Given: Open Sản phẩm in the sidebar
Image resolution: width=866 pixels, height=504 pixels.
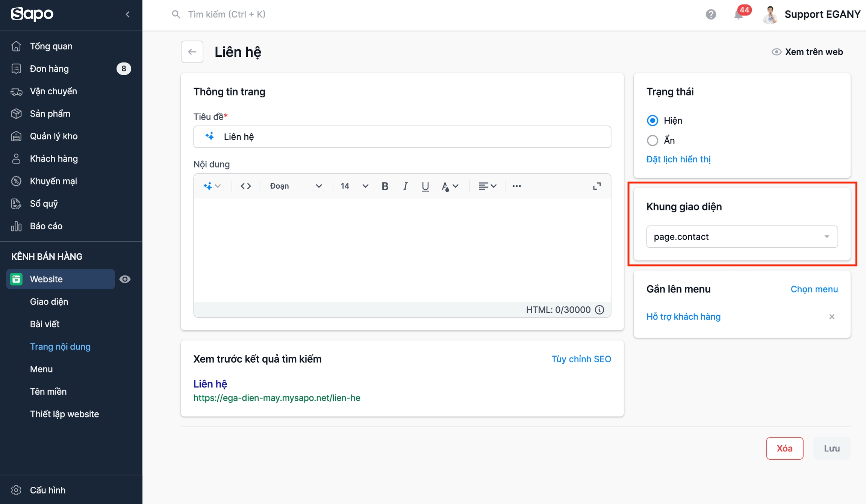Looking at the screenshot, I should 50,114.
